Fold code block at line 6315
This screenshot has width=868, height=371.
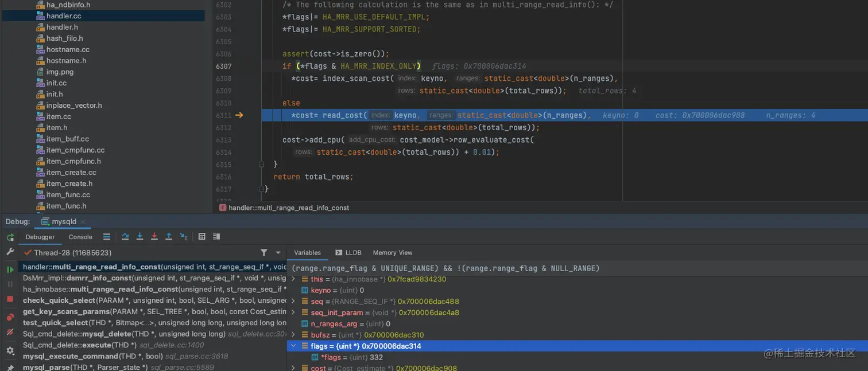coord(263,165)
